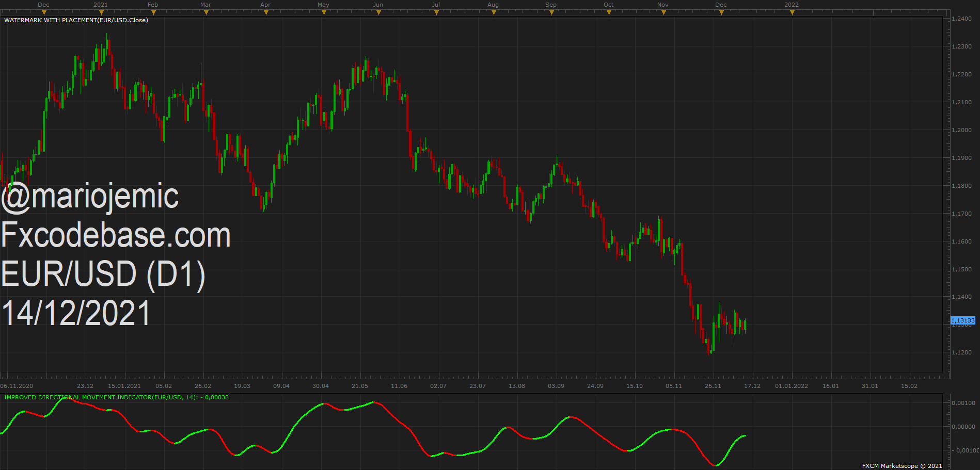
Task: Click the 01.01.2022 date axis label
Action: click(x=792, y=386)
